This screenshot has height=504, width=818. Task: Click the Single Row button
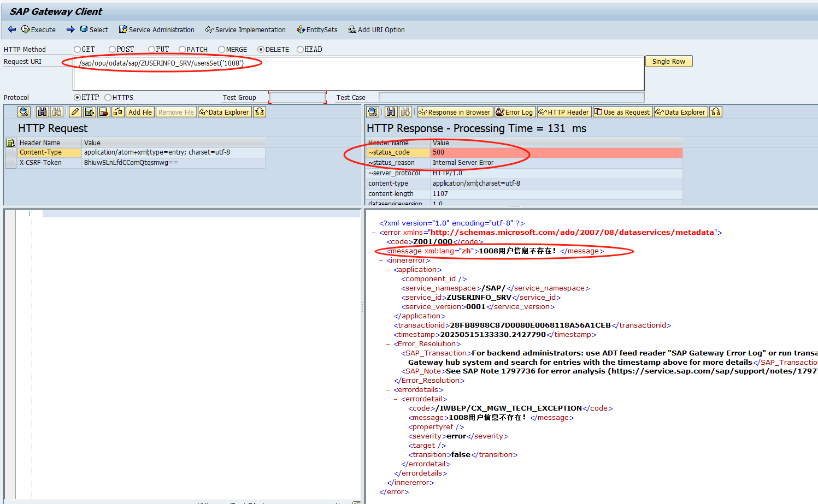[x=668, y=61]
